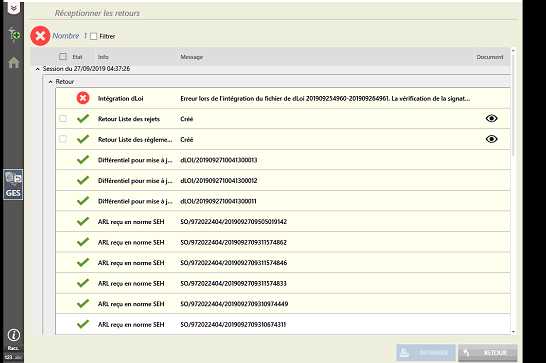This screenshot has width=546, height=363.
Task: Click the green check on Retour Liste des règlements
Action: click(83, 139)
